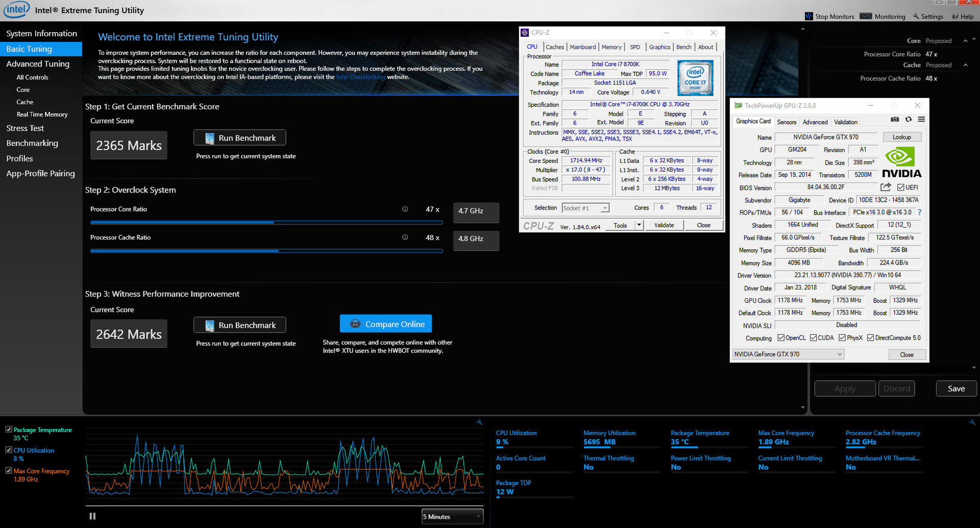
Task: Open the Socket #1 selection dropdown in CPU-Z
Action: click(x=585, y=208)
